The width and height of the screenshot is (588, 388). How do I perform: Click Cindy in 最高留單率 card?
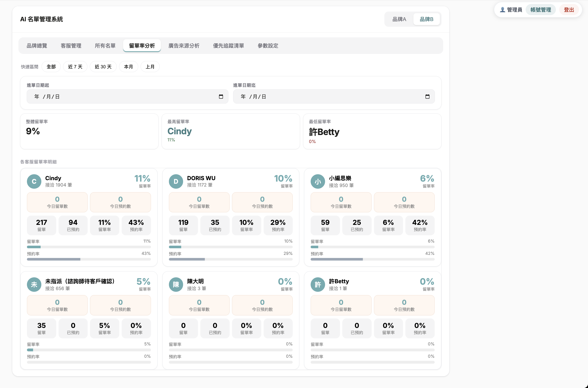coord(180,131)
